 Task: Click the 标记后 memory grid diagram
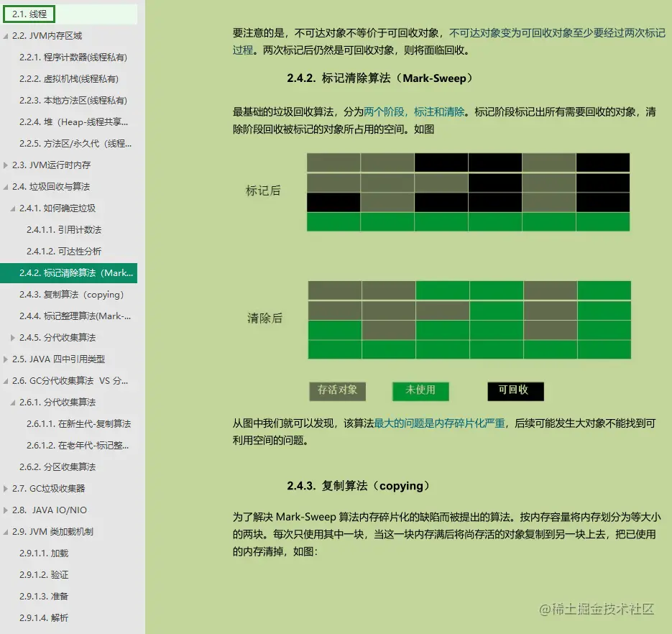(468, 192)
